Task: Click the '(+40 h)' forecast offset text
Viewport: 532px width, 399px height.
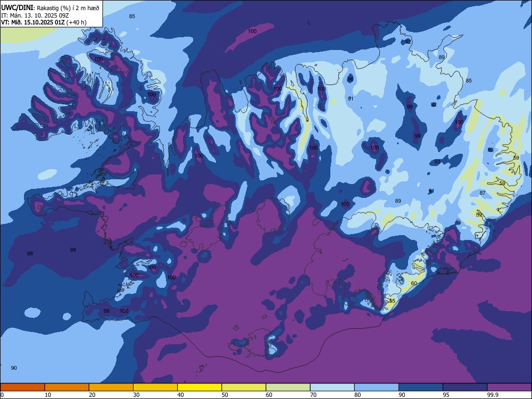Action: 77,22
